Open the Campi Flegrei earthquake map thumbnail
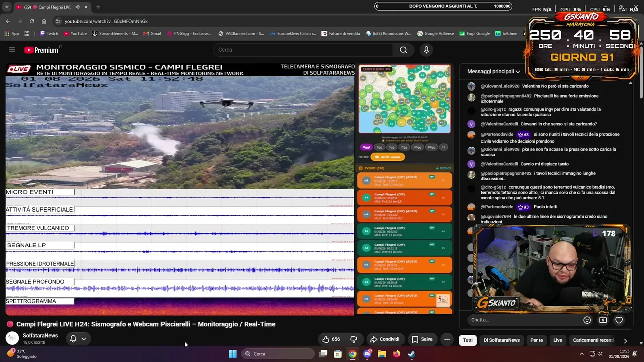The image size is (644, 362). (x=405, y=99)
